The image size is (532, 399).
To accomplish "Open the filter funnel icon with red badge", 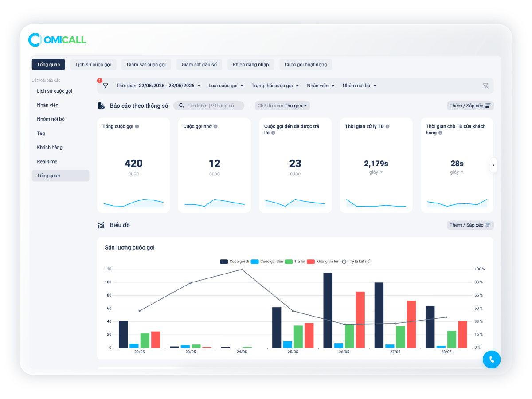I will click(x=105, y=86).
